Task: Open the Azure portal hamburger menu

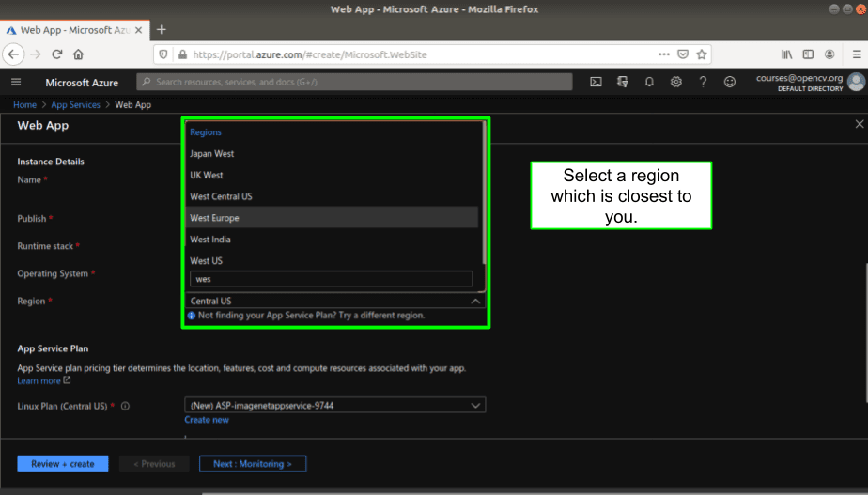Action: pos(16,82)
